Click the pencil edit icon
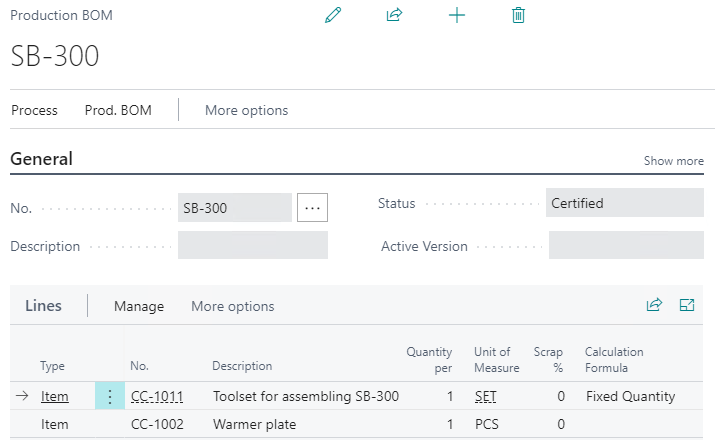 coord(333,15)
